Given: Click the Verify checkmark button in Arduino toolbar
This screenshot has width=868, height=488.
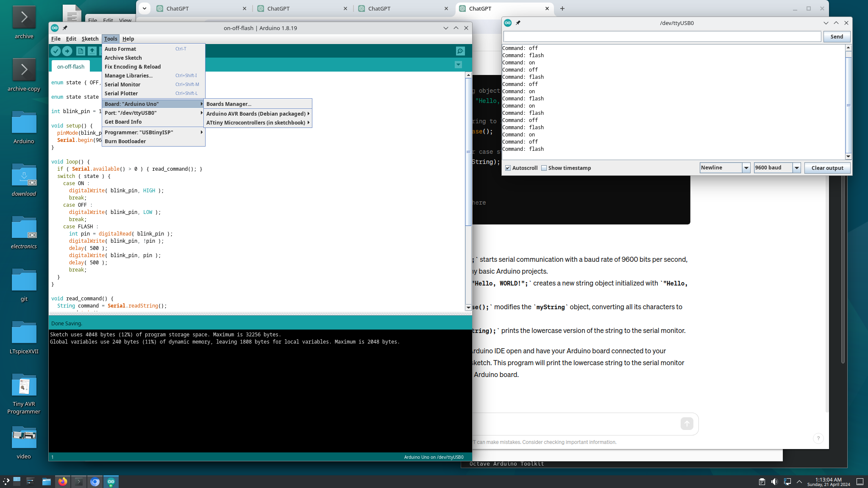Looking at the screenshot, I should click(56, 51).
